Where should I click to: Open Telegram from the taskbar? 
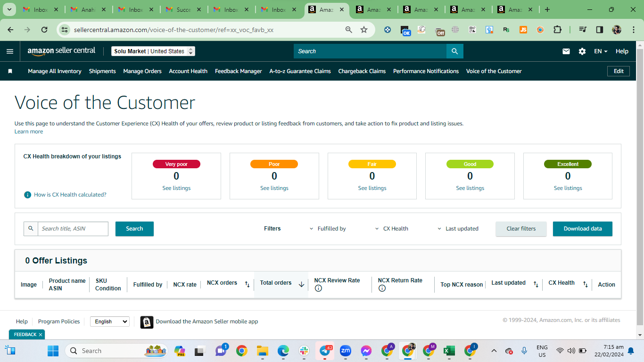tap(325, 351)
